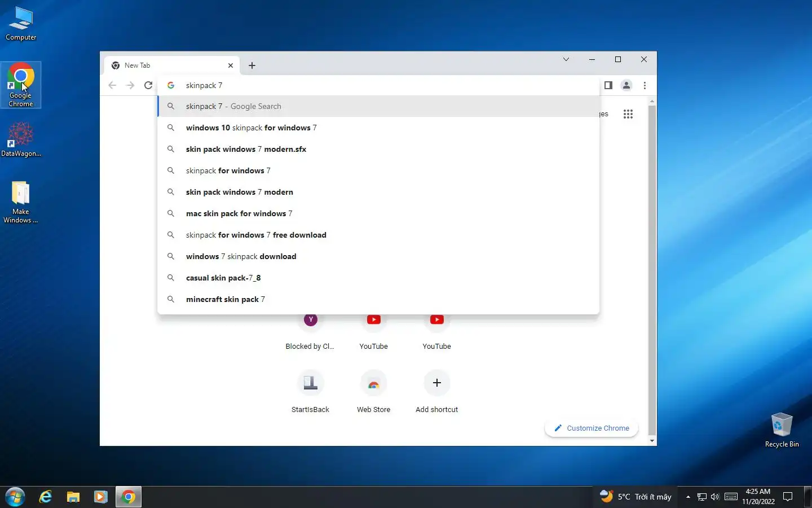
Task: Open the Blocked by Cl... shortcut tile
Action: coord(310,332)
